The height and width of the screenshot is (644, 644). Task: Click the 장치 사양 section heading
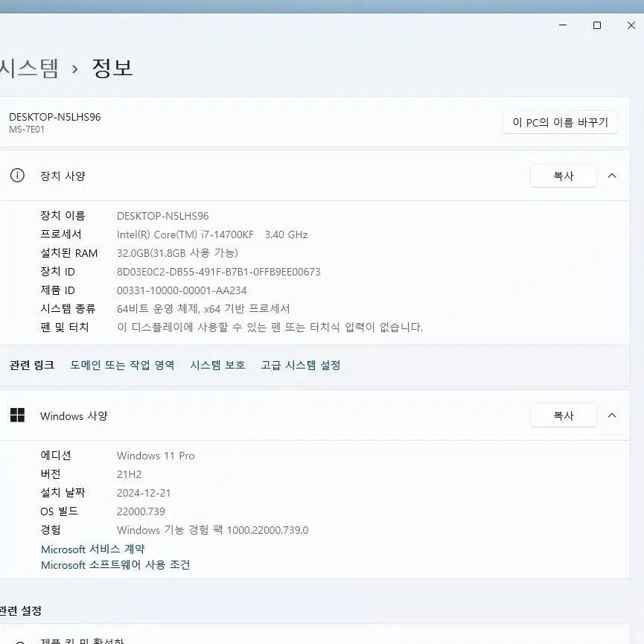[x=63, y=176]
